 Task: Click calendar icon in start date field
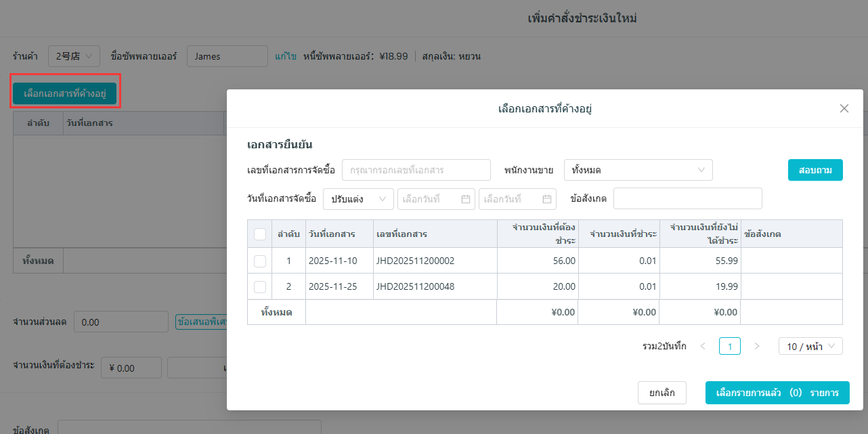pos(465,199)
